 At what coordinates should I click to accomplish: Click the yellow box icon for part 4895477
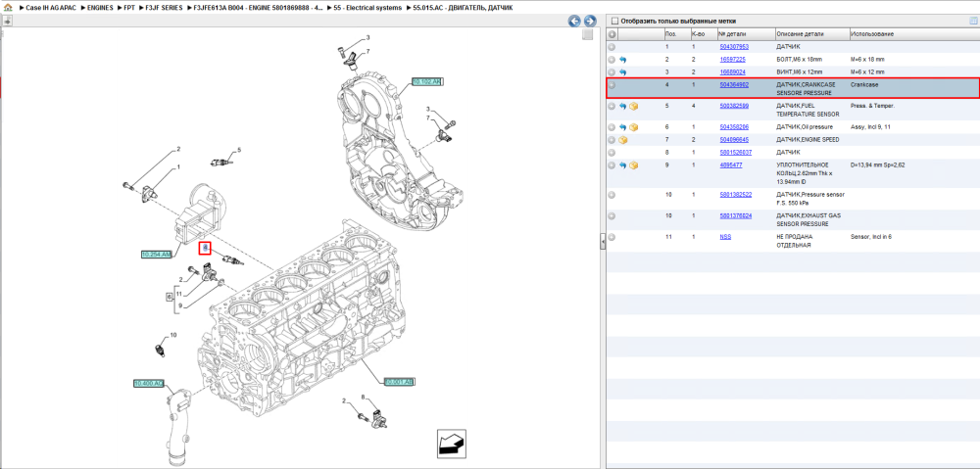634,165
